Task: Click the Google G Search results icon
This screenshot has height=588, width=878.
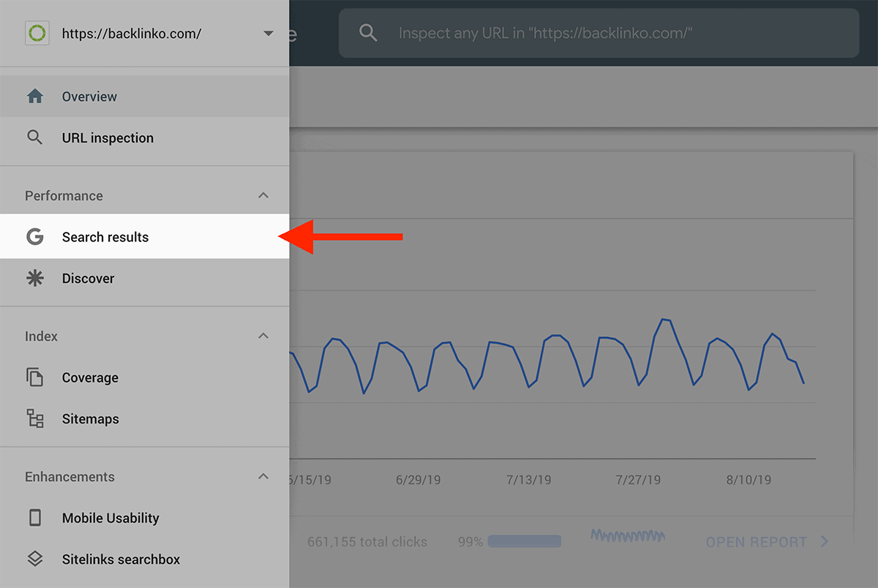Action: click(x=34, y=237)
